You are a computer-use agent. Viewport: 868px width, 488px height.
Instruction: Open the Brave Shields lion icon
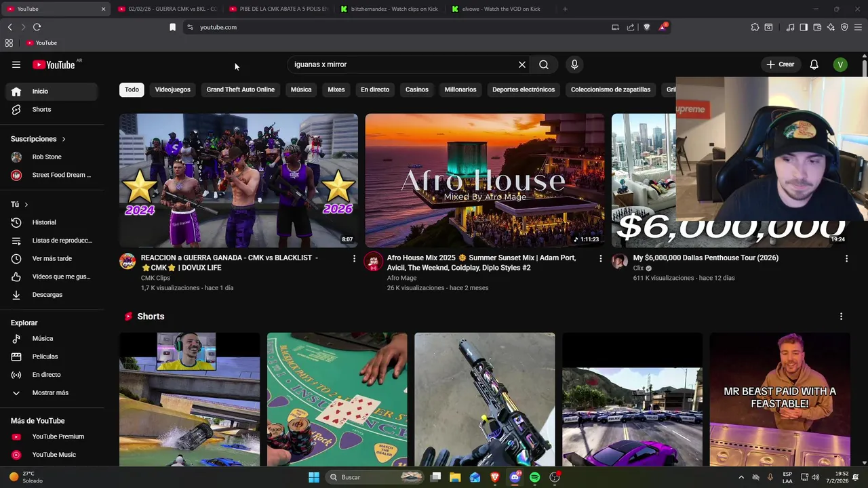click(x=646, y=27)
